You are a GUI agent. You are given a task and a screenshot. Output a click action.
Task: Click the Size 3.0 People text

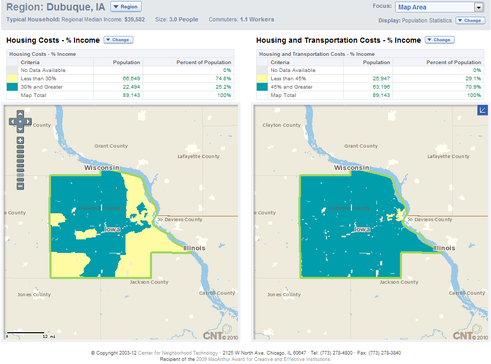177,20
